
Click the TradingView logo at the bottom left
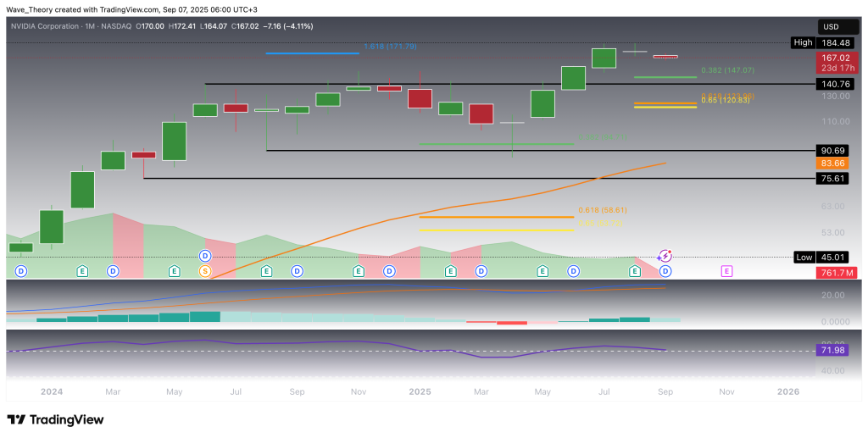pos(55,419)
